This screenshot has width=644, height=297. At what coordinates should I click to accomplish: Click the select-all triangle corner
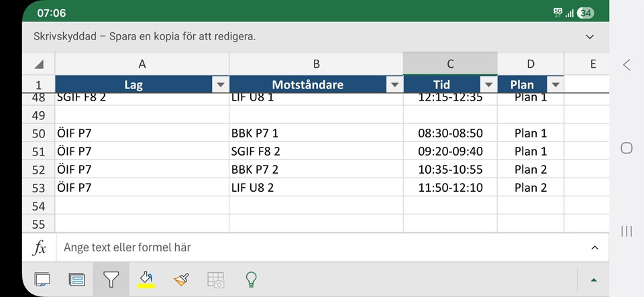click(39, 64)
